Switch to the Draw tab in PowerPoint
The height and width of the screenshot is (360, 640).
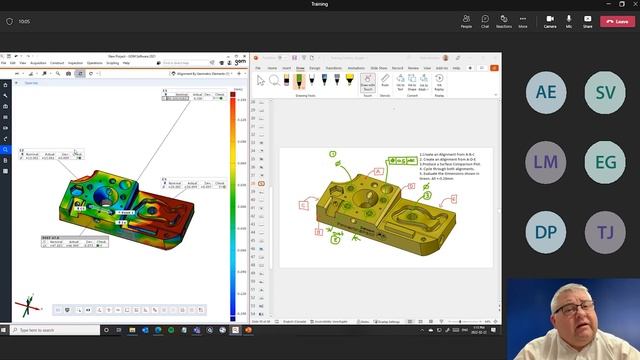click(x=300, y=68)
